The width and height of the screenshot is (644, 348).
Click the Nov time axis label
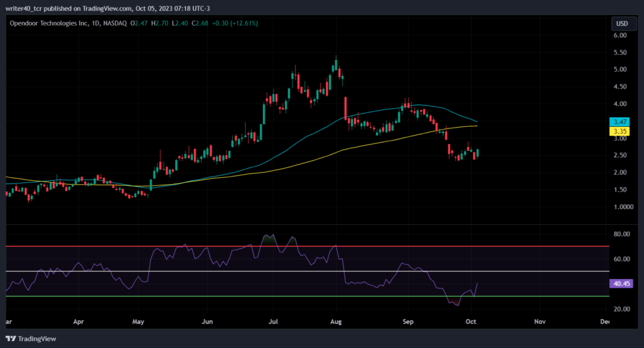540,322
